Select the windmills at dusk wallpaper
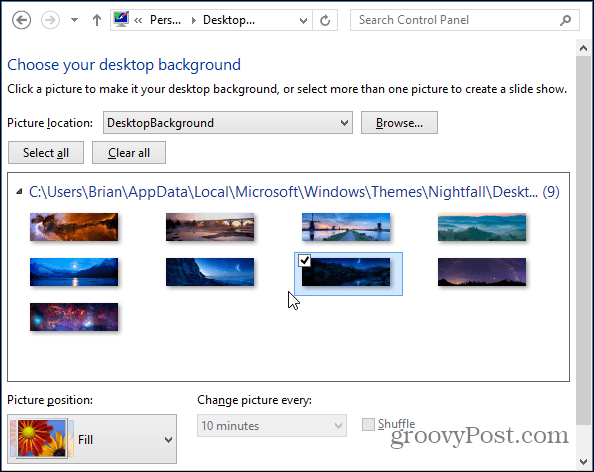Screen dimensions: 594x472 tap(346, 227)
